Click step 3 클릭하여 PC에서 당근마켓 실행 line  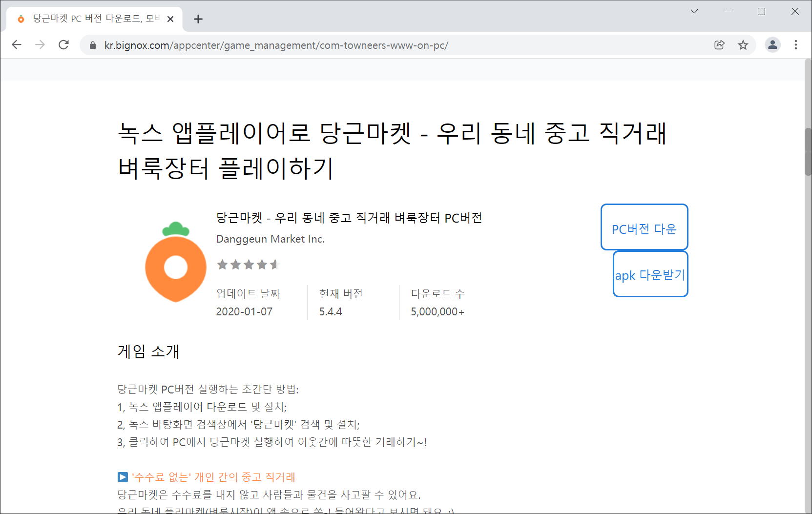(x=272, y=442)
